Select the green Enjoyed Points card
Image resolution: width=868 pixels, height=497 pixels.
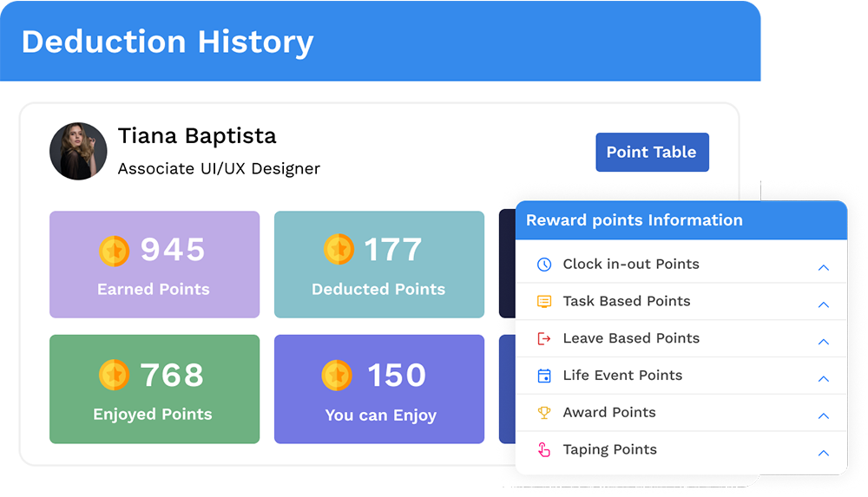point(154,389)
